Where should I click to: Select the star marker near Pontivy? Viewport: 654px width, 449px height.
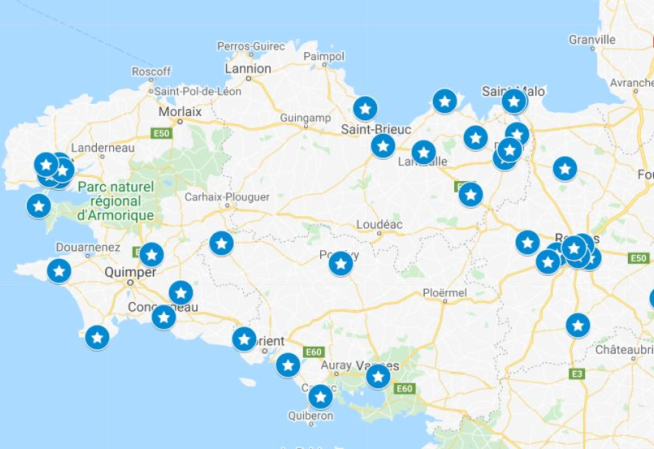(341, 264)
